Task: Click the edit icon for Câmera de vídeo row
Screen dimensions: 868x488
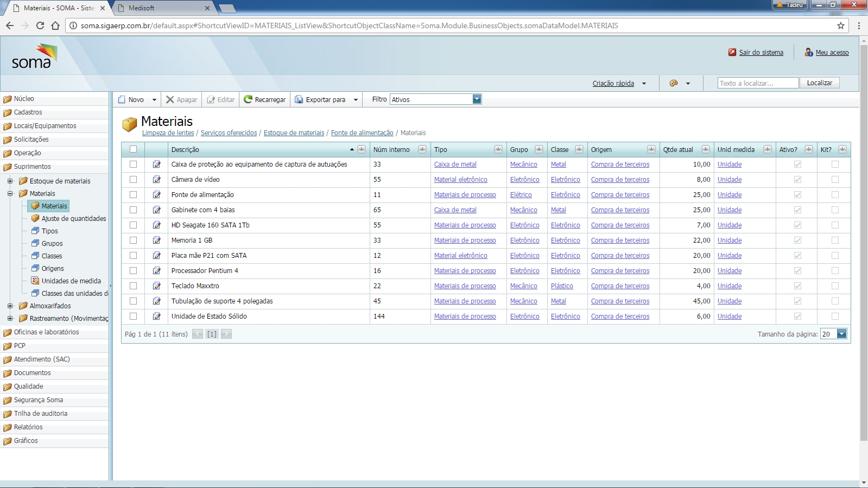Action: 156,180
